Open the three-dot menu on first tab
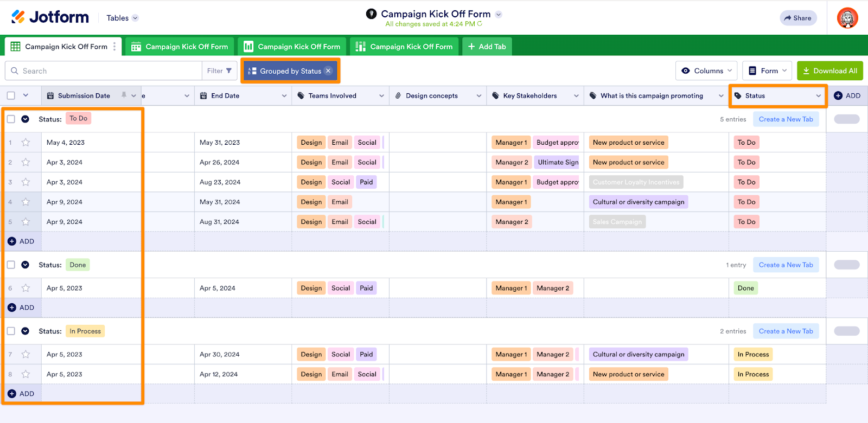868x423 pixels. pyautogui.click(x=114, y=47)
